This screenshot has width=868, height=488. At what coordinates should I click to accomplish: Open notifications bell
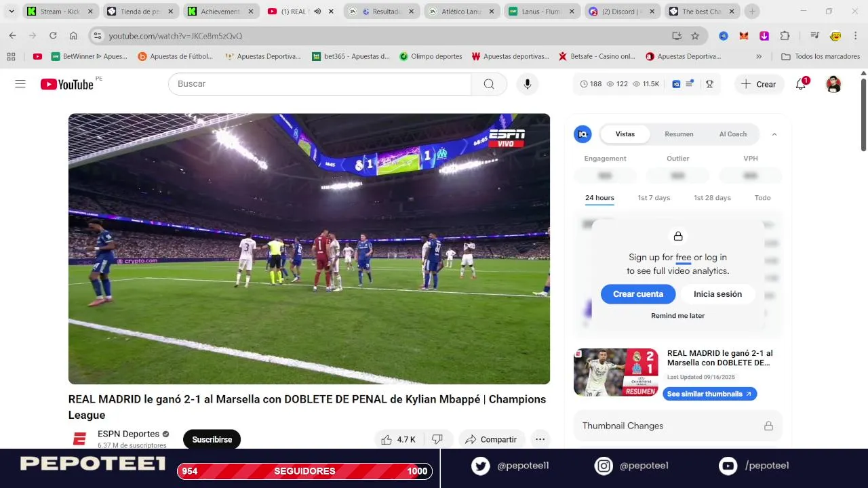coord(801,84)
